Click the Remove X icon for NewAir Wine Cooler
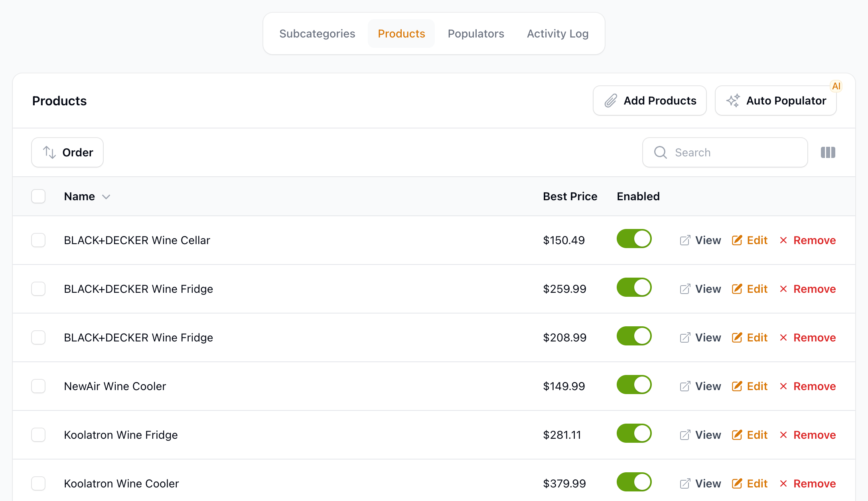 783,386
